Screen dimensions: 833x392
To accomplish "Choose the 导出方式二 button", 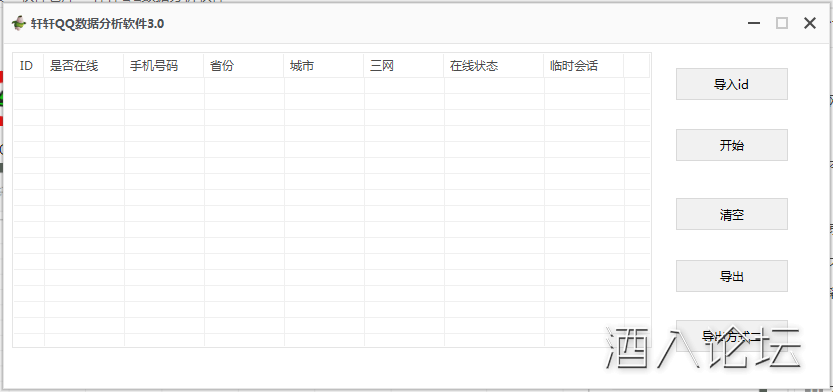I will [x=732, y=336].
